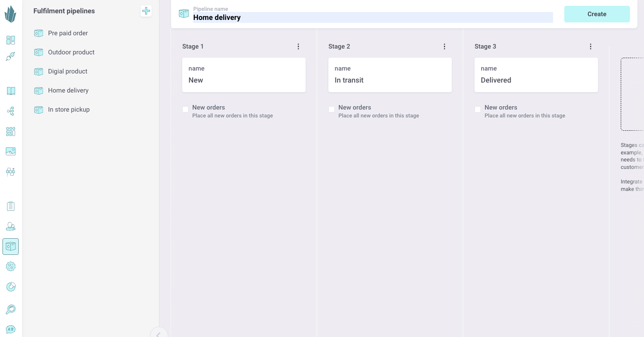Click the plug integrations icon

coord(11,56)
